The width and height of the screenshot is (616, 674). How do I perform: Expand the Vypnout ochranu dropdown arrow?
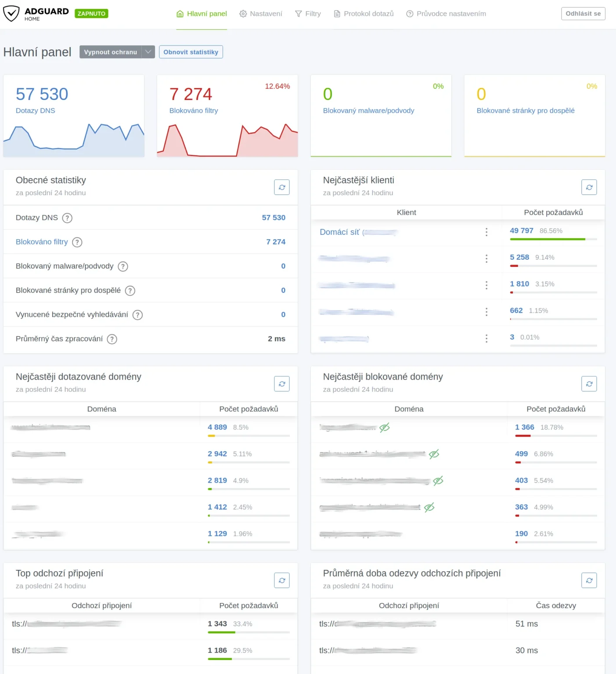click(149, 52)
